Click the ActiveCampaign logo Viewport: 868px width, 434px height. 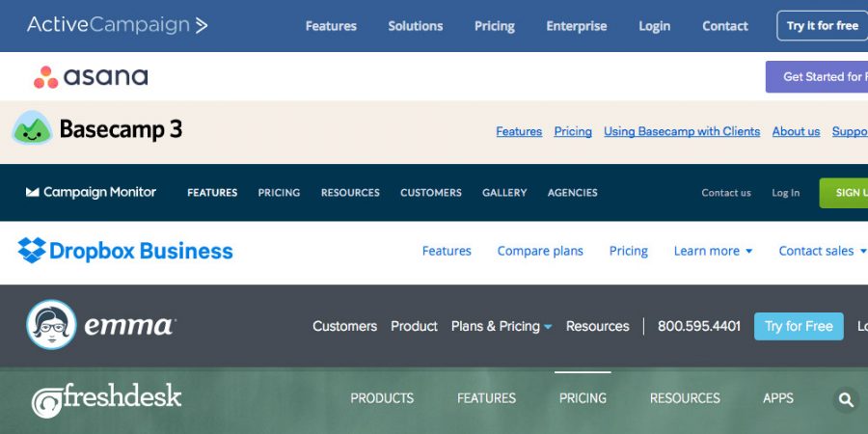(117, 25)
